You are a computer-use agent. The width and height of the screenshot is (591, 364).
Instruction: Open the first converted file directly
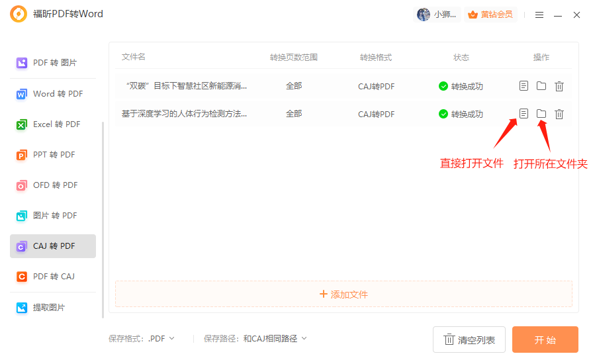(x=523, y=86)
